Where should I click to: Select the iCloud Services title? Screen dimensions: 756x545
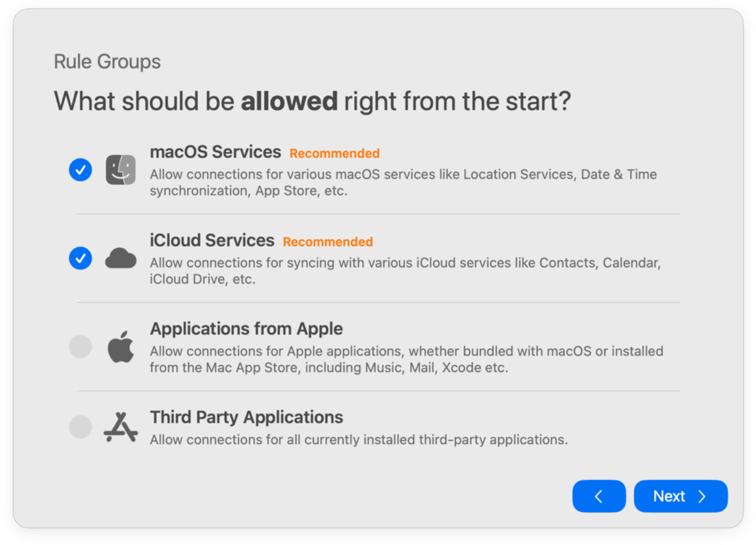click(x=212, y=240)
